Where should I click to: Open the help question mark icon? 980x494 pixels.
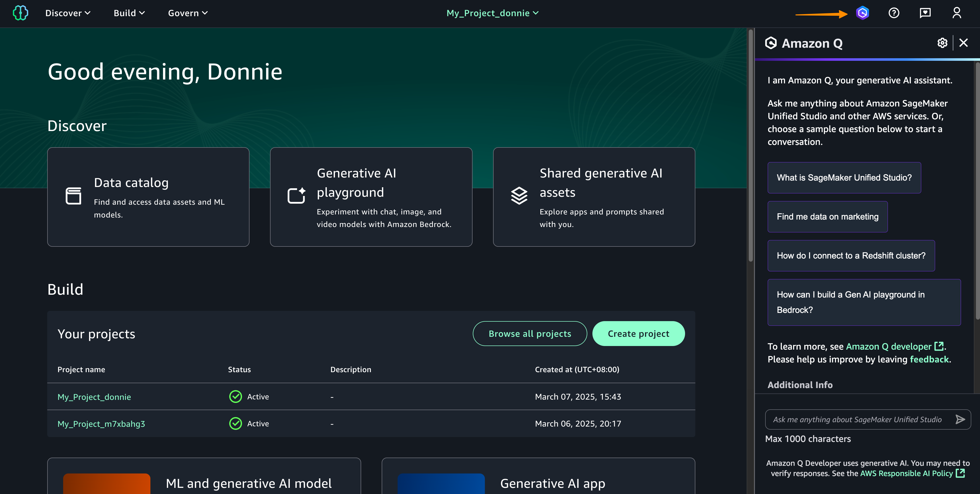click(x=894, y=13)
